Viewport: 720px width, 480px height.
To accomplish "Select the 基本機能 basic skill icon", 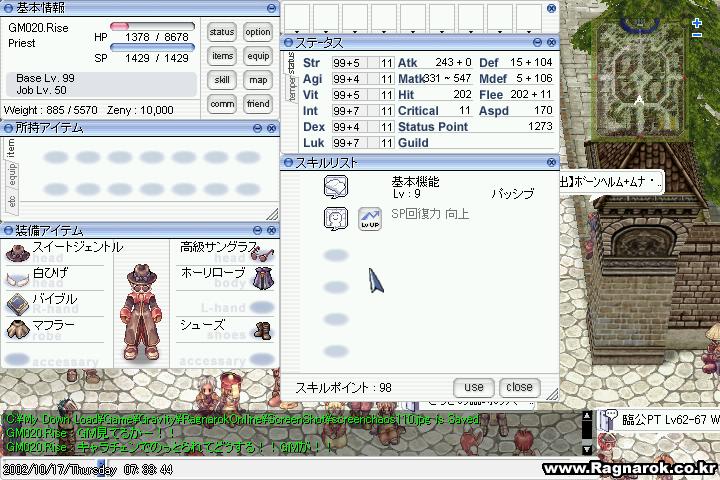I will pos(336,187).
